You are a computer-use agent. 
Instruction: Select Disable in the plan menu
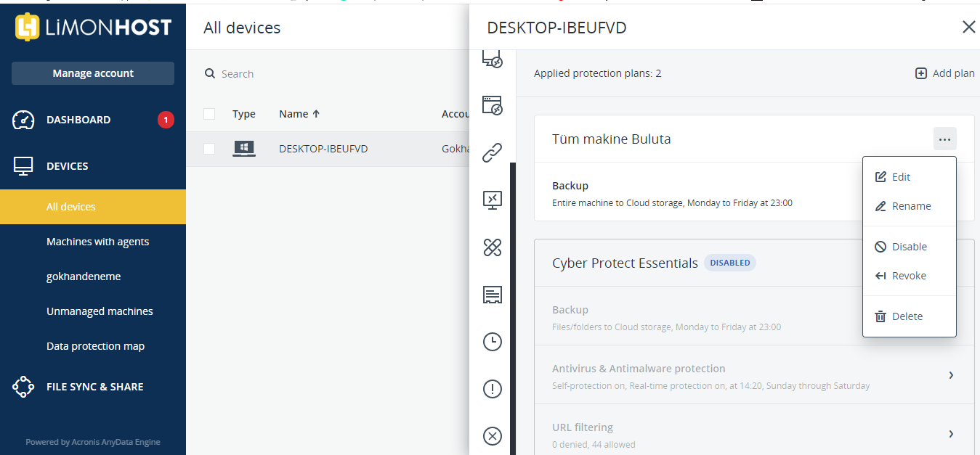pyautogui.click(x=909, y=247)
